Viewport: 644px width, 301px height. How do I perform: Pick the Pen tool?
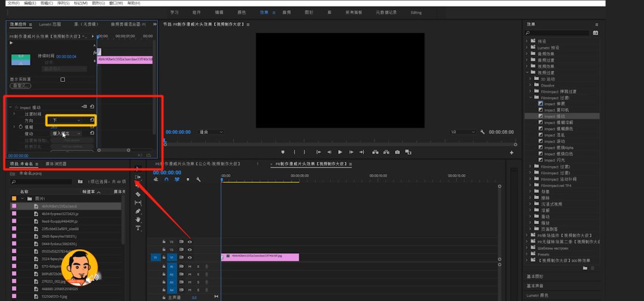(138, 211)
